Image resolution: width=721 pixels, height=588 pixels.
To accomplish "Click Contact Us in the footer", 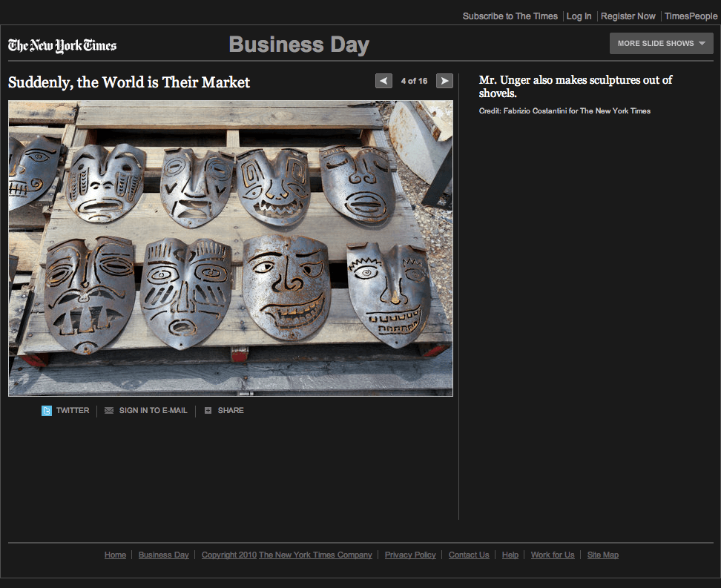I will 469,555.
